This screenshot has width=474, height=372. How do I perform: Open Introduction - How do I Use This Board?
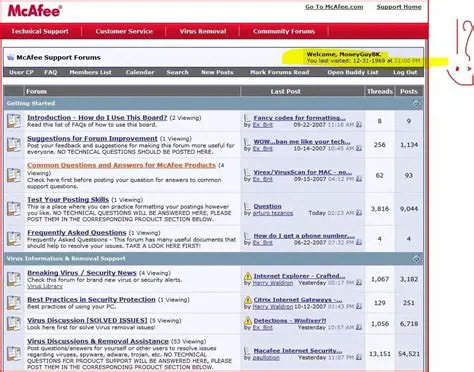[97, 118]
